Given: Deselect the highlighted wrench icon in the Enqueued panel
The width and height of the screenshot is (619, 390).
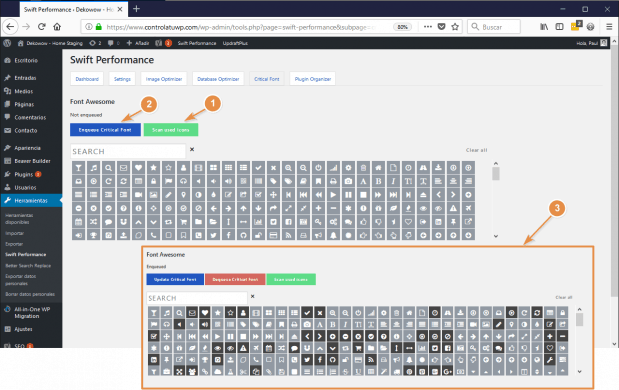Looking at the screenshot, I should tap(550, 360).
